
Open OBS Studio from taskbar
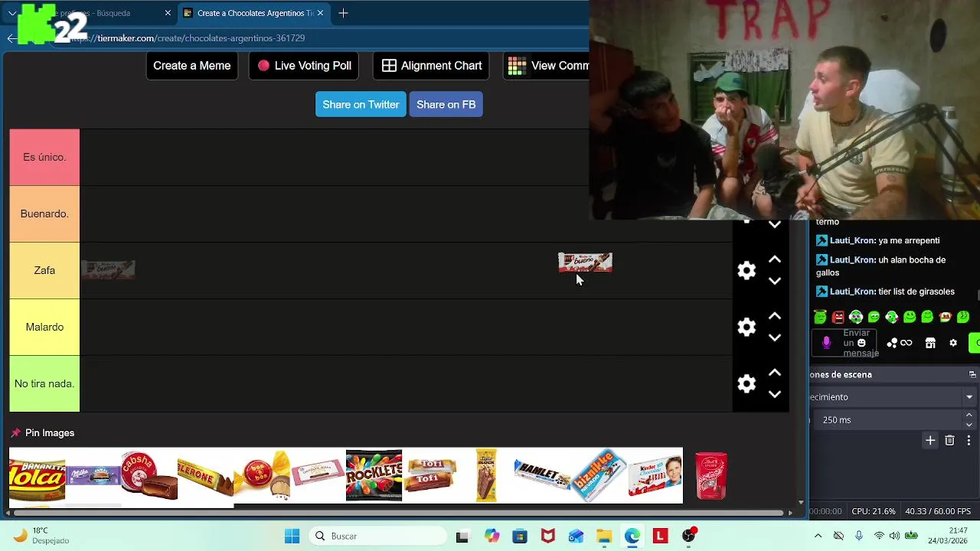coord(689,536)
